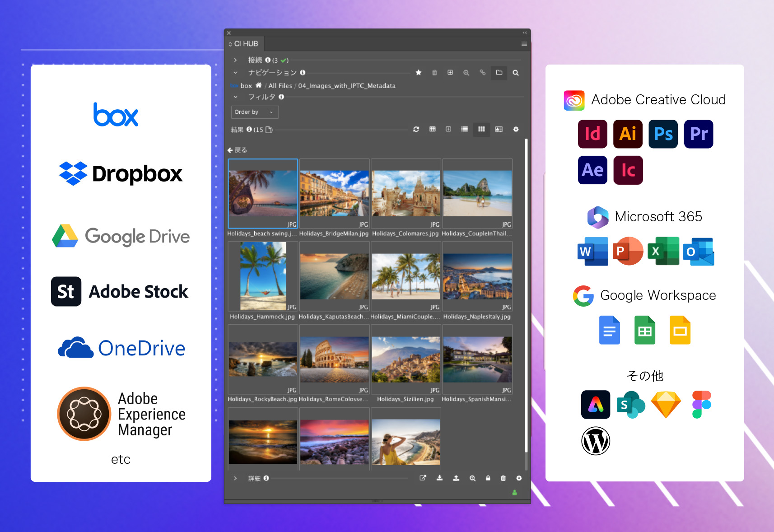
Task: Switch results to table view
Action: click(x=432, y=129)
